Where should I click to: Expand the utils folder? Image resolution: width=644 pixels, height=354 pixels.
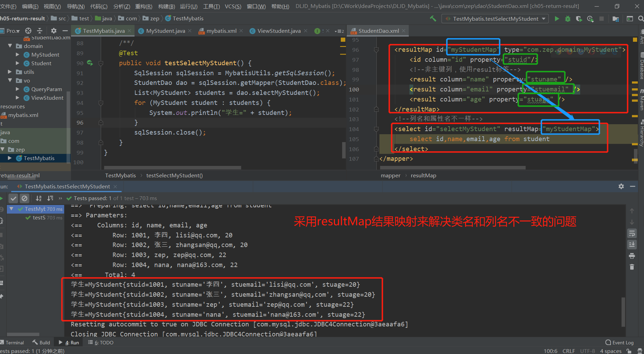(x=10, y=72)
